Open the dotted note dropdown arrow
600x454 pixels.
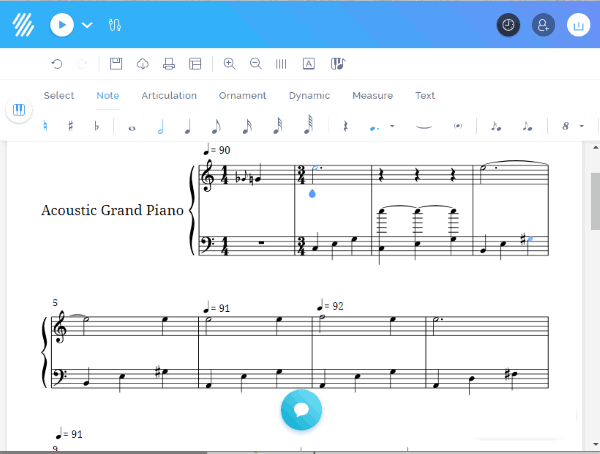(392, 127)
